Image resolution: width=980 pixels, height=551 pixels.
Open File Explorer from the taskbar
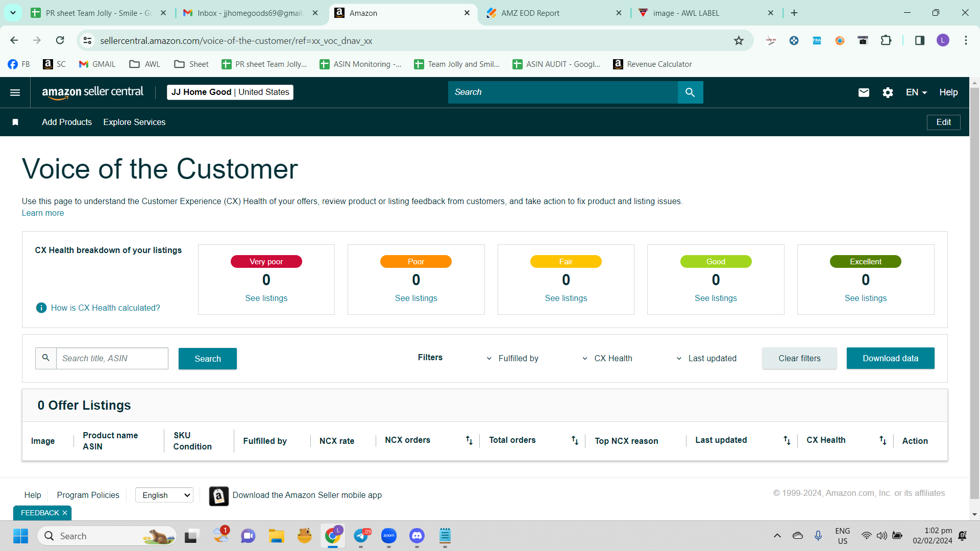[277, 536]
